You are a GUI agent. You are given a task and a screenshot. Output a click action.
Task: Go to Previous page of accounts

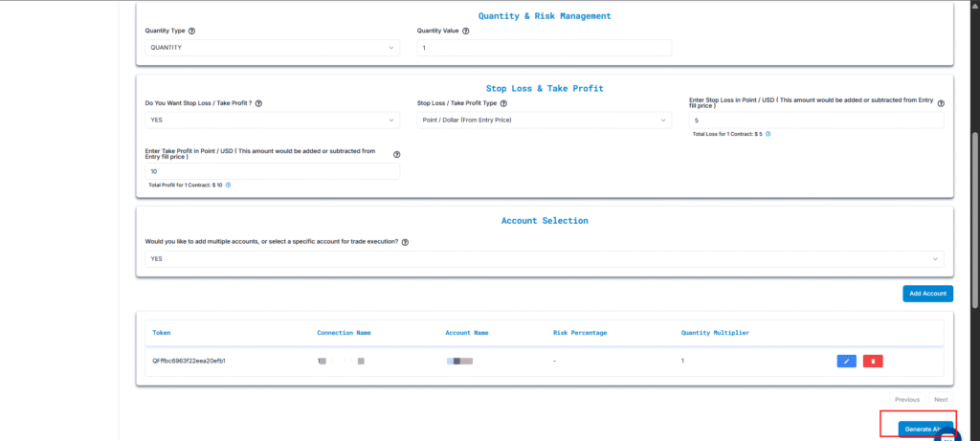[907, 400]
